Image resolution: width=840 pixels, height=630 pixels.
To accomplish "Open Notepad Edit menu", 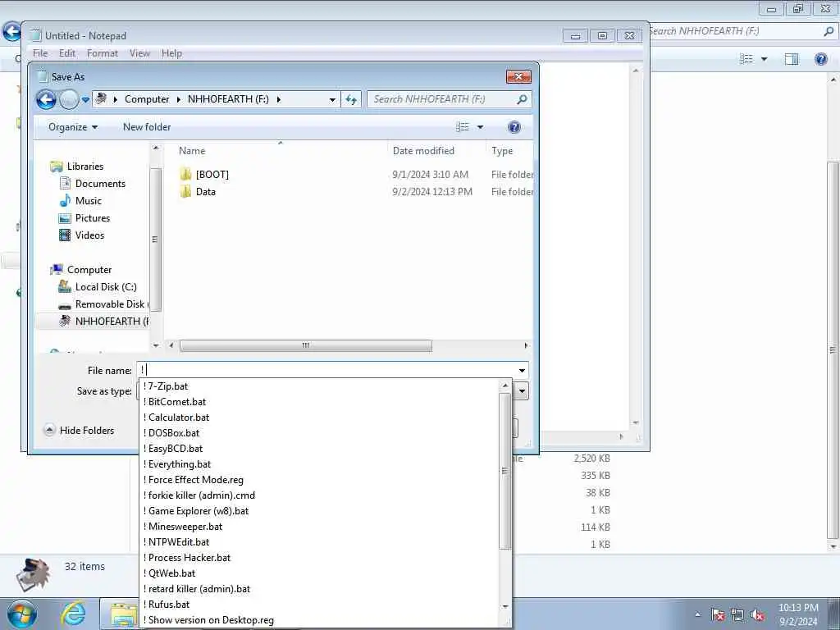I will tap(67, 53).
